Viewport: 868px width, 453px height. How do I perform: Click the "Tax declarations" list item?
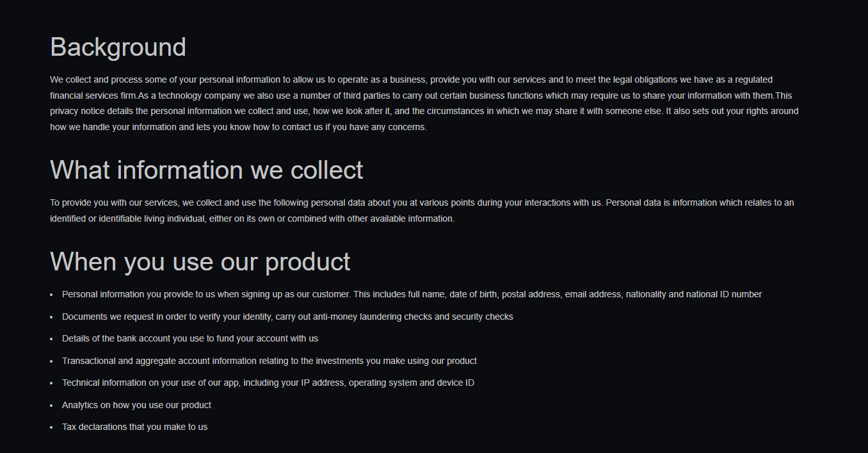pyautogui.click(x=134, y=427)
